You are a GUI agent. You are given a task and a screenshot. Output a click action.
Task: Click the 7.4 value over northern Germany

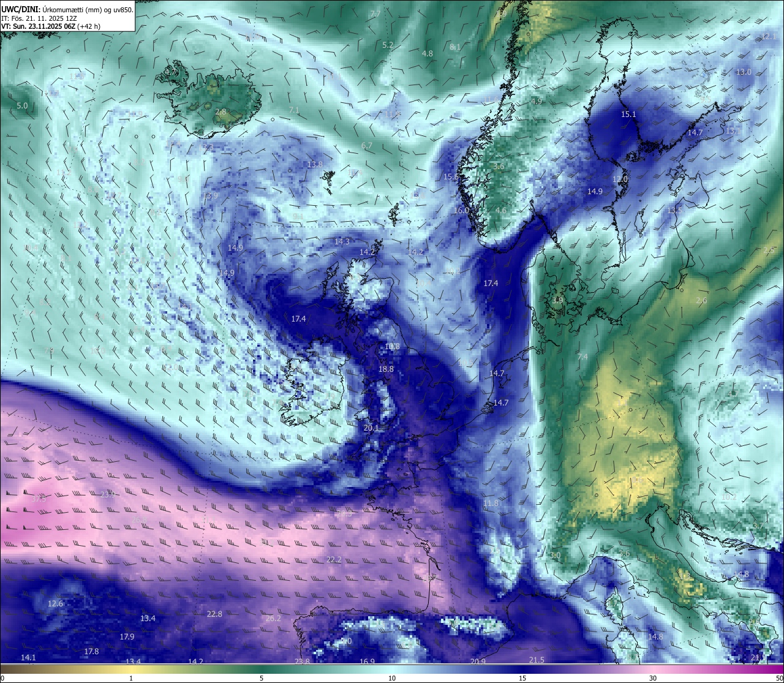582,357
